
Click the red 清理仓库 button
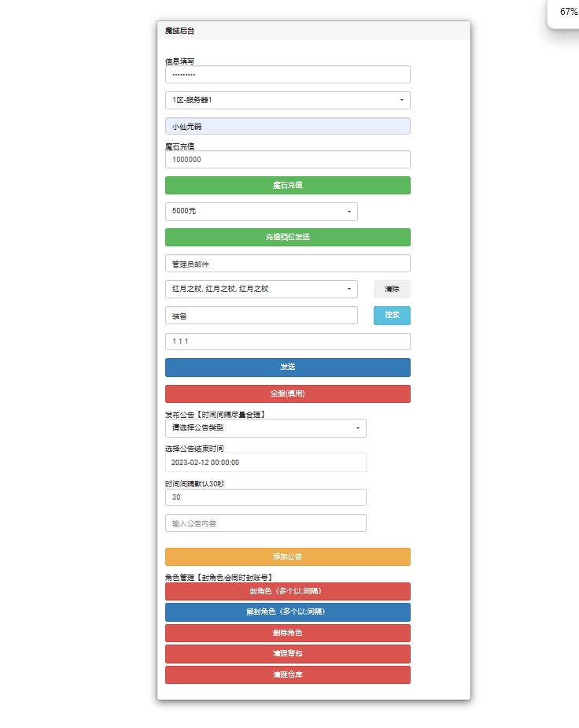point(288,675)
